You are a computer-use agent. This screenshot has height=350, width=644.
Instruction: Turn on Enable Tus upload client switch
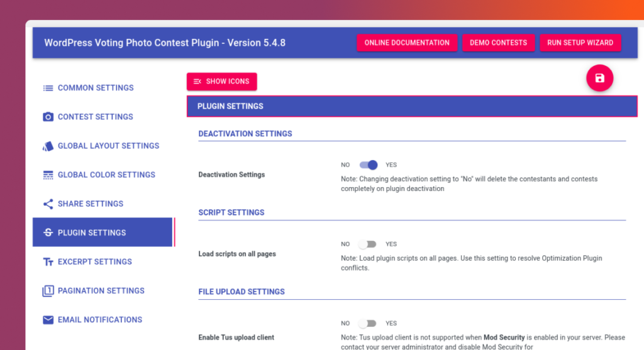coord(367,323)
